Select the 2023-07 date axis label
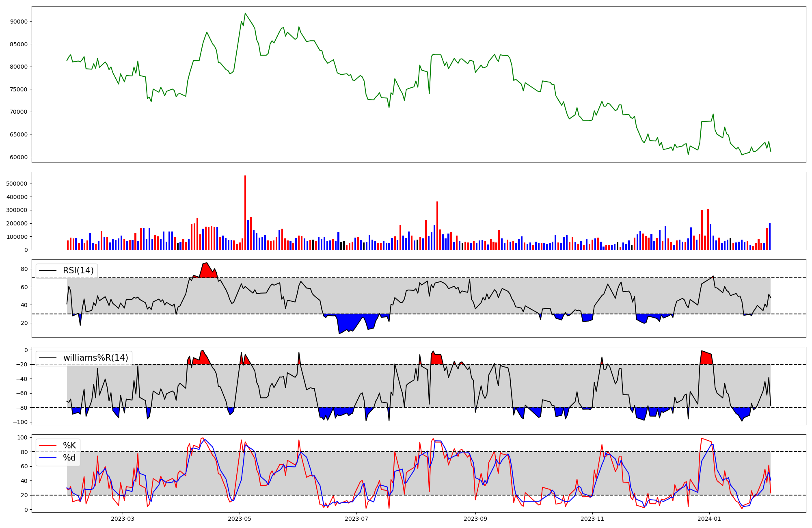The height and width of the screenshot is (528, 812). (356, 519)
